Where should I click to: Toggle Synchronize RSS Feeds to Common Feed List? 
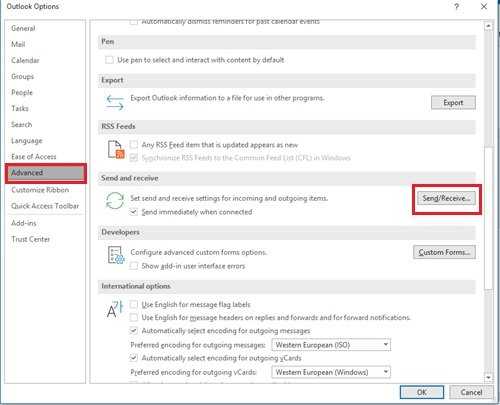pos(134,158)
